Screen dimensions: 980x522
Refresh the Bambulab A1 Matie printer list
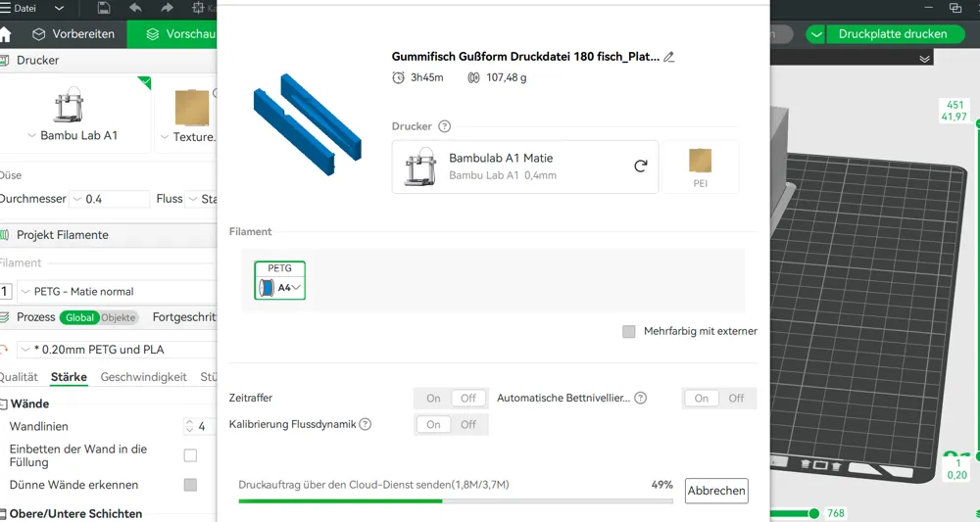[641, 166]
